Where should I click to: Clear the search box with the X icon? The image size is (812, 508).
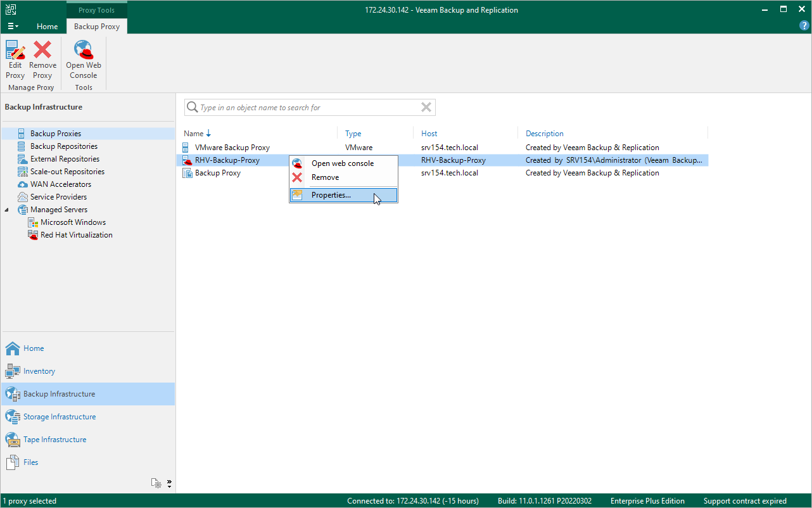click(x=426, y=108)
